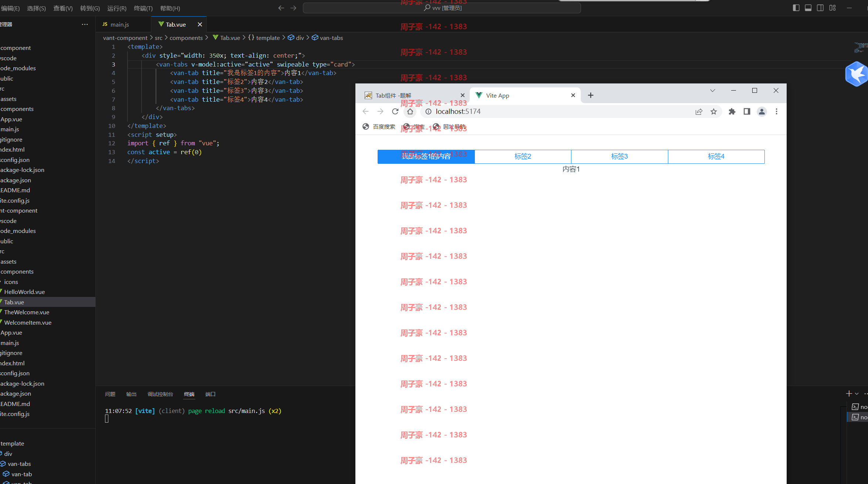Click the VS Code command center search box

(442, 8)
